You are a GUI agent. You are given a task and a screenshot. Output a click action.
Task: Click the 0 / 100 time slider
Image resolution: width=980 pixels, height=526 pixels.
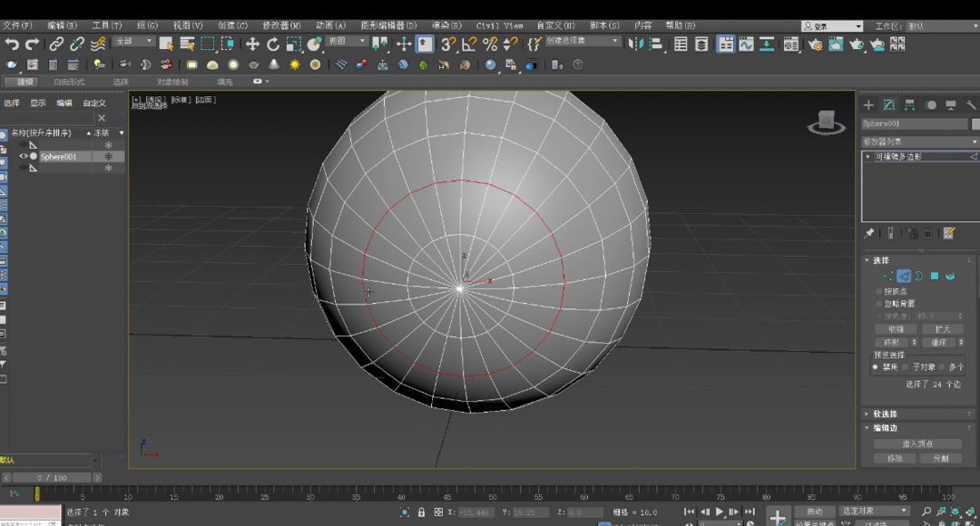(52, 477)
